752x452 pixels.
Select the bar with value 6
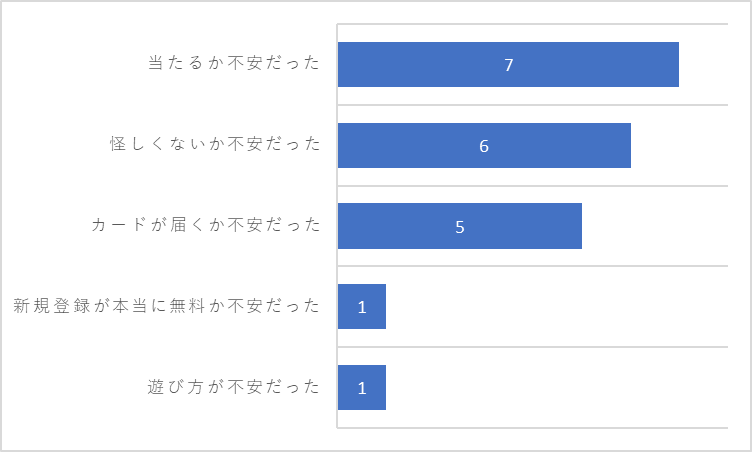[484, 145]
